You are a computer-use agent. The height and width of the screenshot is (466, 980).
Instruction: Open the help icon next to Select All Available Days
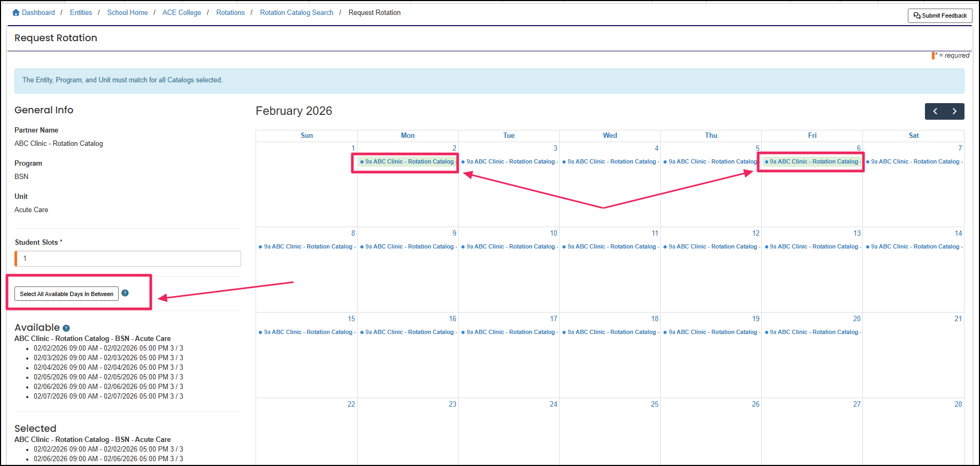(x=125, y=293)
